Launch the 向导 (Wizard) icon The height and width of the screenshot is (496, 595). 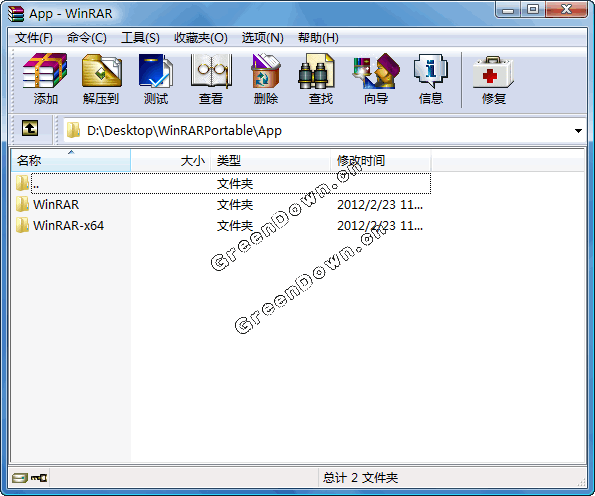point(376,71)
